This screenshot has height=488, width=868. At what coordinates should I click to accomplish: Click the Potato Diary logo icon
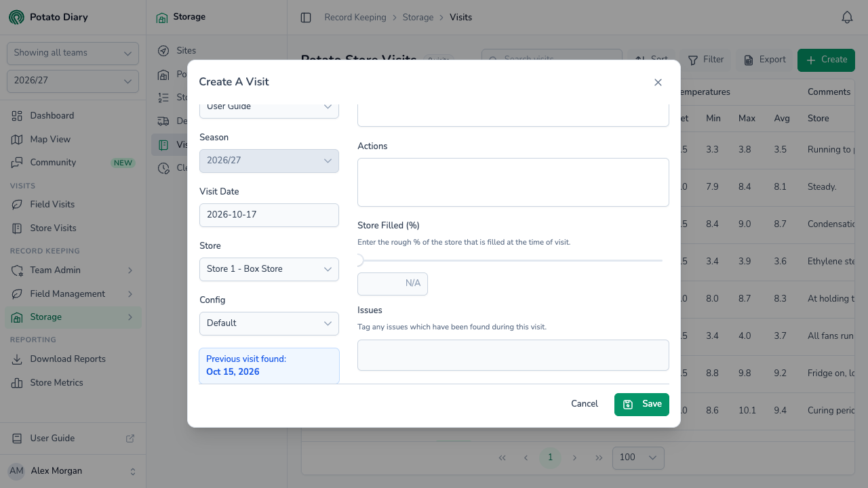[16, 18]
